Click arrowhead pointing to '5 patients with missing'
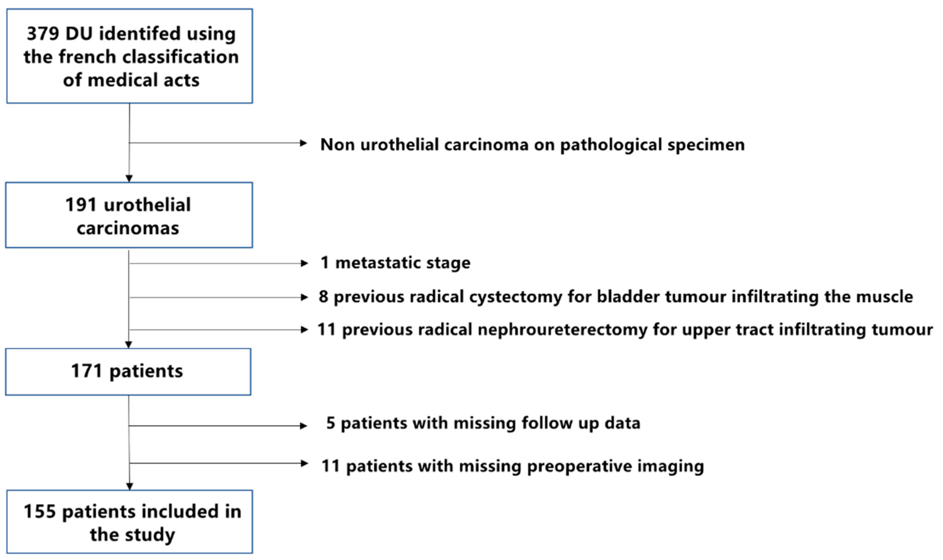The width and height of the screenshot is (943, 560). tap(304, 426)
